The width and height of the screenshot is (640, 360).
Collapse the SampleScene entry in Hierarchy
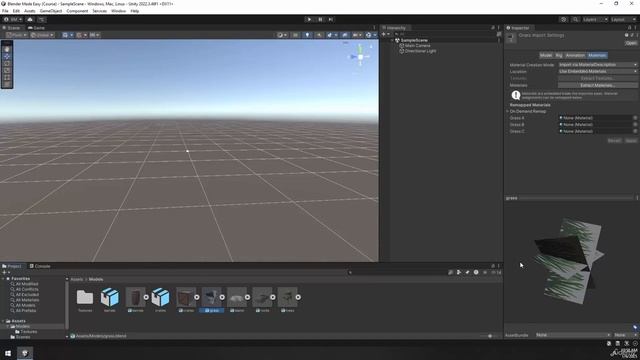(392, 40)
